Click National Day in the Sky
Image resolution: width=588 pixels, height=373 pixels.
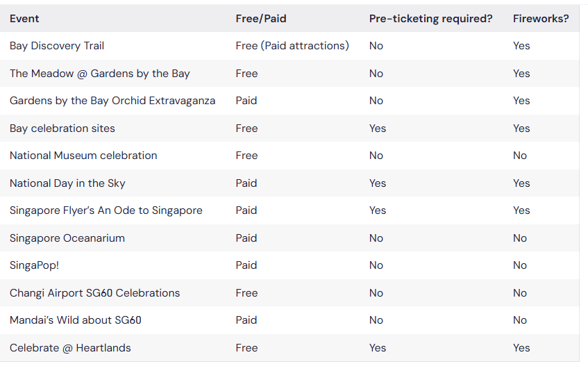(67, 183)
